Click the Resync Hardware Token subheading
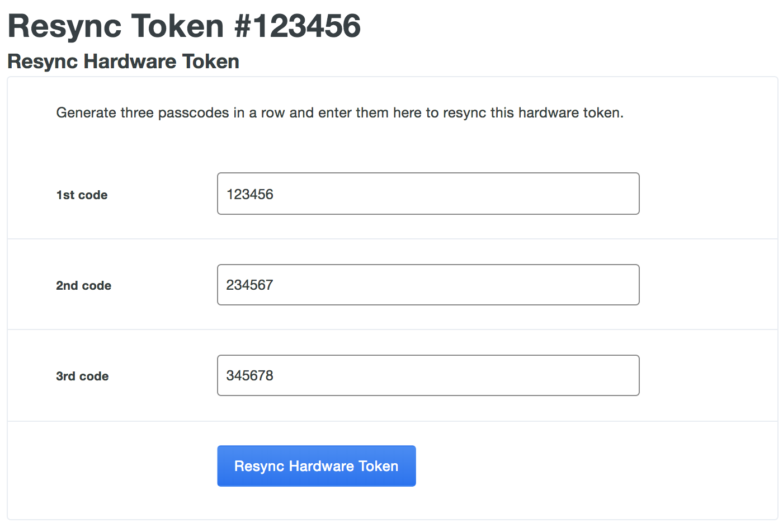783x532 pixels. pyautogui.click(x=122, y=62)
